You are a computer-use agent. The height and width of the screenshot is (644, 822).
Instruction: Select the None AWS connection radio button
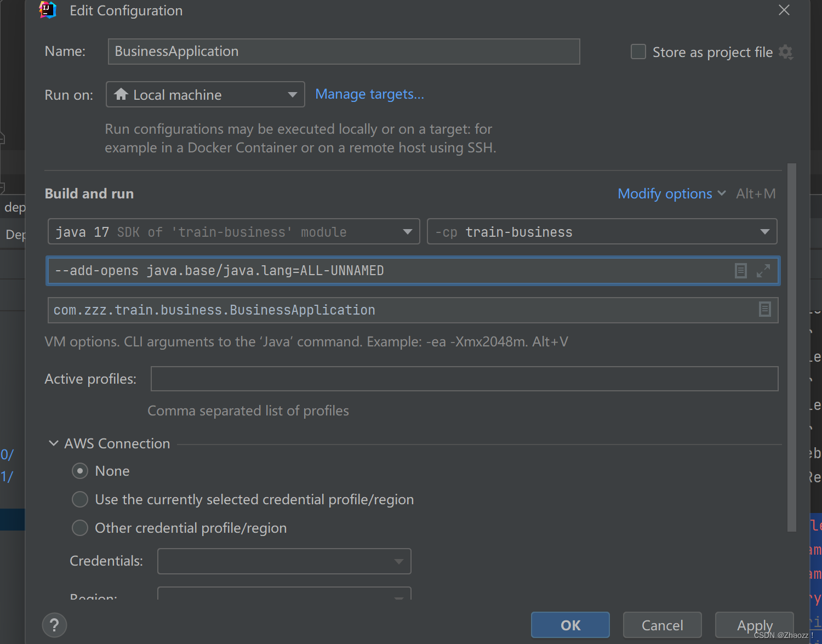tap(80, 471)
